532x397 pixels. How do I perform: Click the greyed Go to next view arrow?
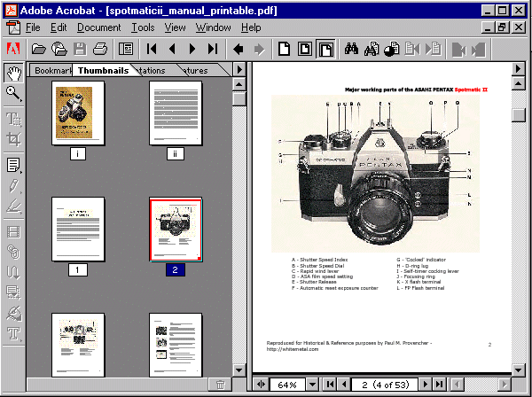(259, 50)
